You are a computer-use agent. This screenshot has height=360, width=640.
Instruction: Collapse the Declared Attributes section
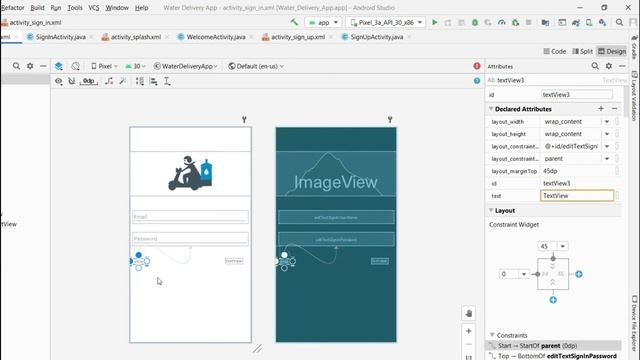coord(491,109)
